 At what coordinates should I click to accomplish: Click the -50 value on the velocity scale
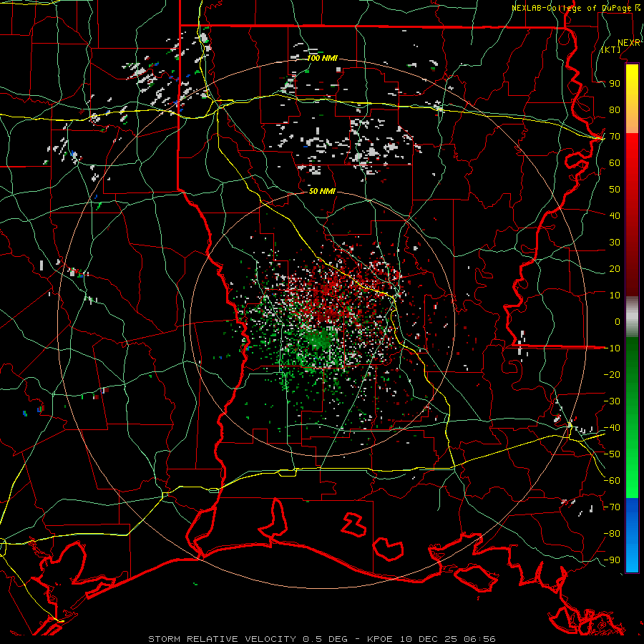click(612, 454)
